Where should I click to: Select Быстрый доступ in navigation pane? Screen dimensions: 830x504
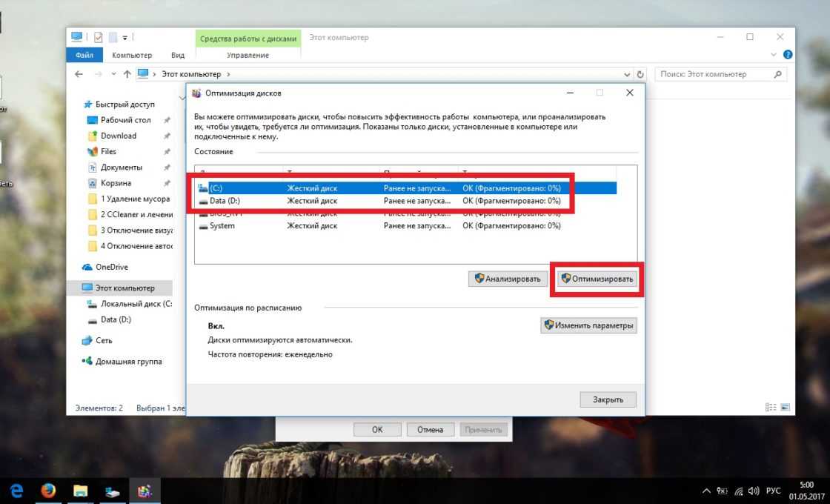125,105
